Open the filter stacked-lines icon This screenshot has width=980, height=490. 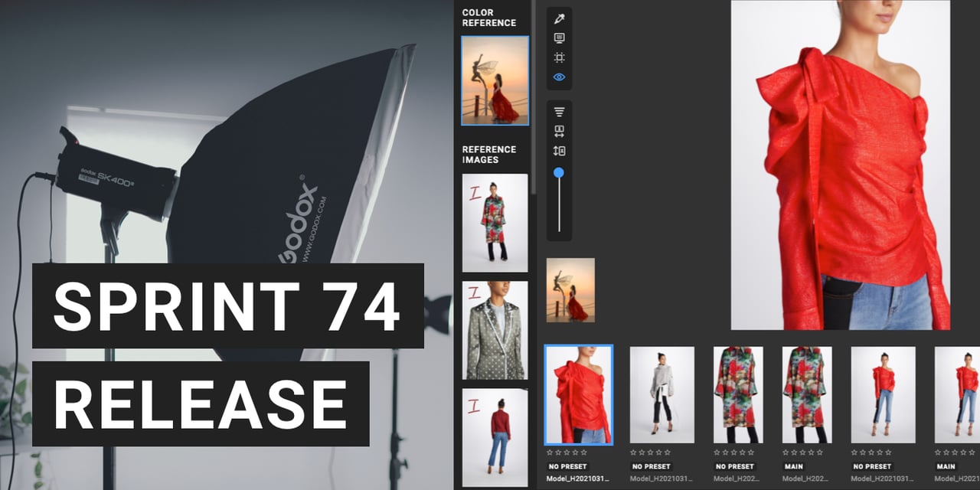click(559, 112)
